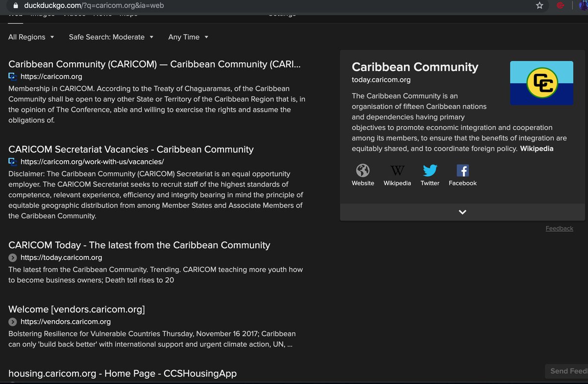The height and width of the screenshot is (384, 588).
Task: Click the arrow icon beside vendors.caricom.org result
Action: pos(13,322)
